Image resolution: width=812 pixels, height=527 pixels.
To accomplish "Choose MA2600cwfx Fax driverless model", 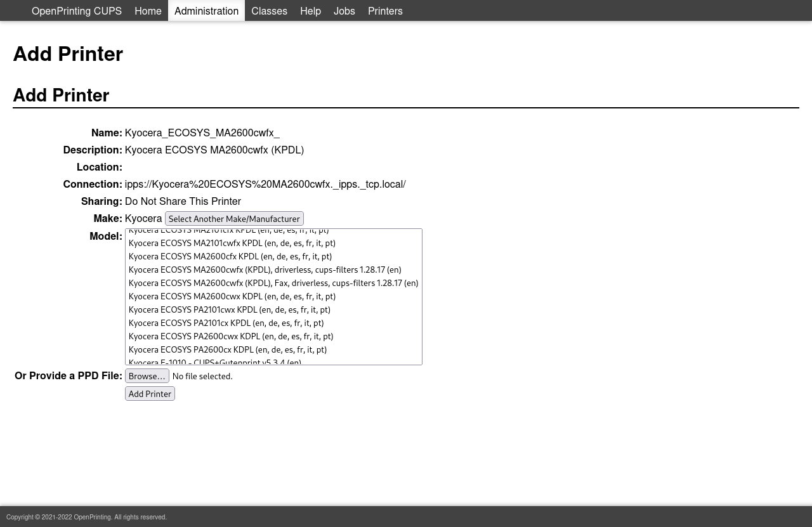I will (273, 283).
